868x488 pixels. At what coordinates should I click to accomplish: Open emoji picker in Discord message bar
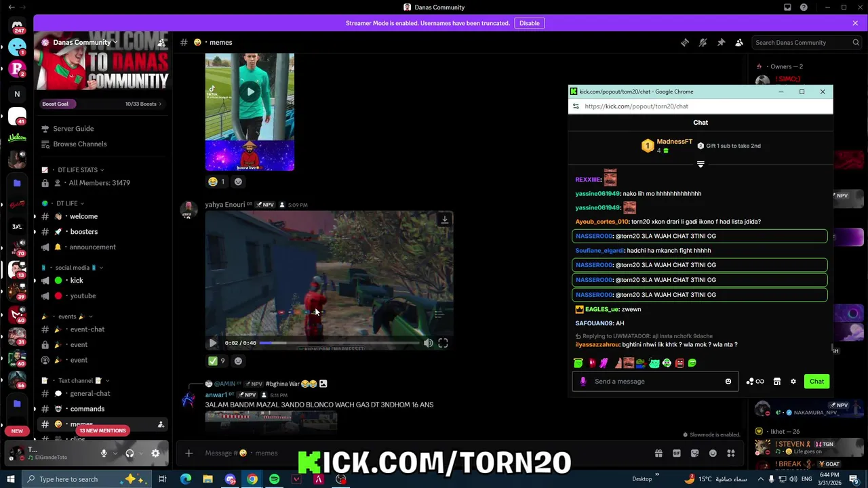tap(713, 453)
